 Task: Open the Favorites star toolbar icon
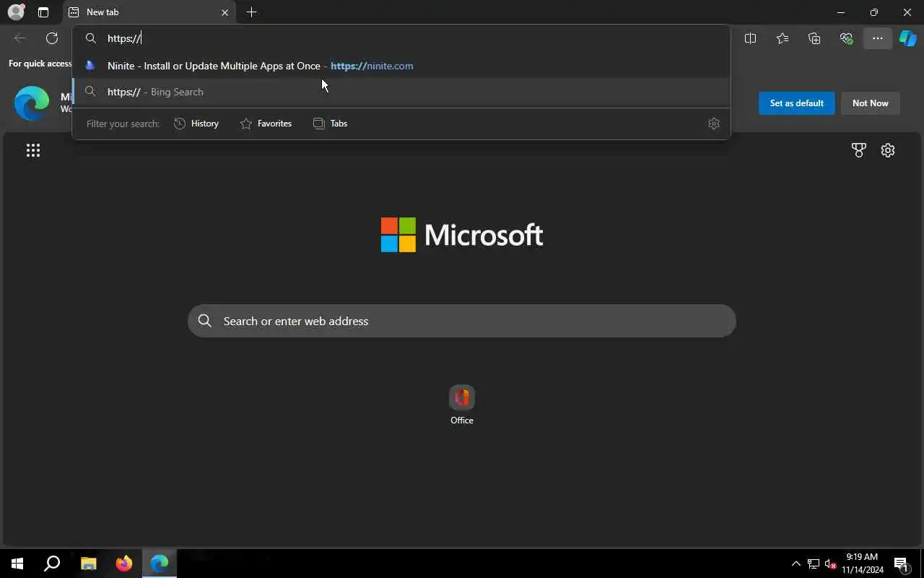pos(783,38)
